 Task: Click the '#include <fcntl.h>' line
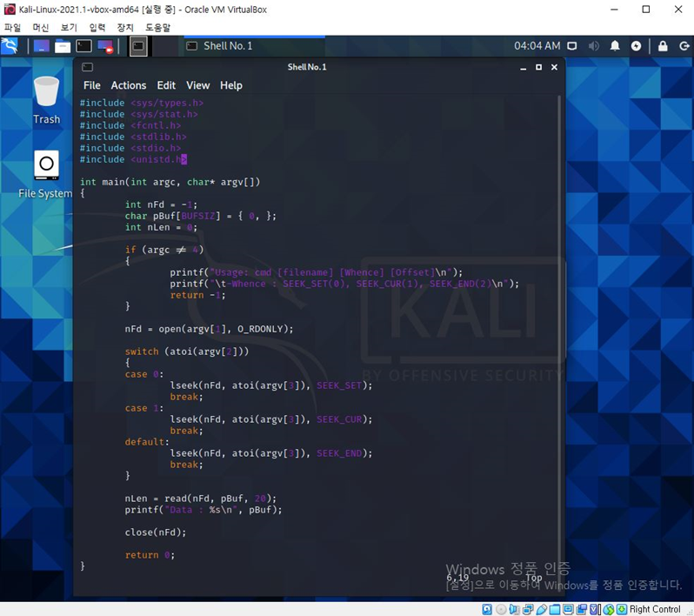[x=130, y=126]
